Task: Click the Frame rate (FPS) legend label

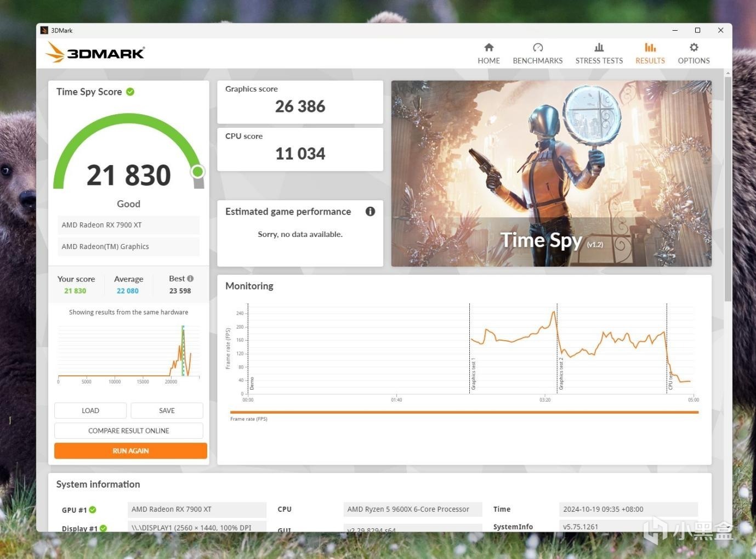Action: [x=249, y=419]
